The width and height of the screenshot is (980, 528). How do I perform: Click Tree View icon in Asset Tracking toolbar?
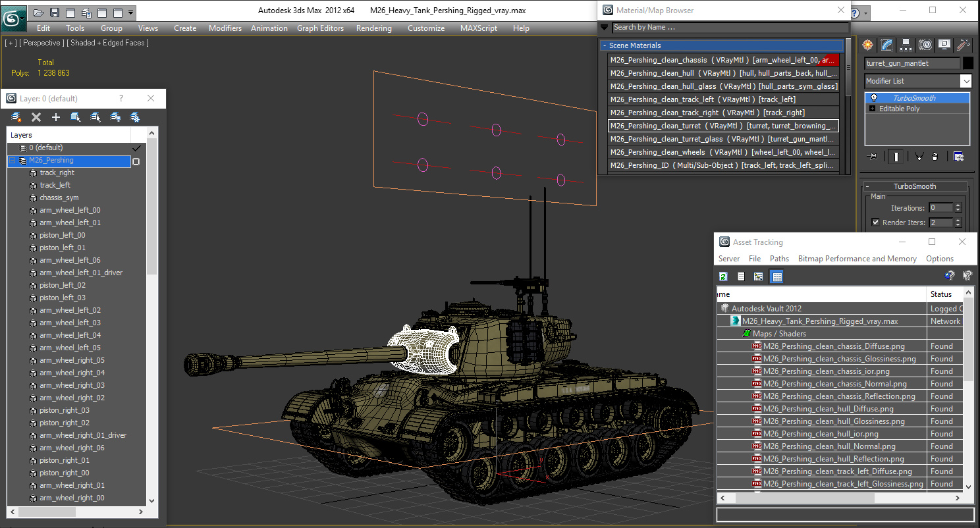pyautogui.click(x=759, y=277)
